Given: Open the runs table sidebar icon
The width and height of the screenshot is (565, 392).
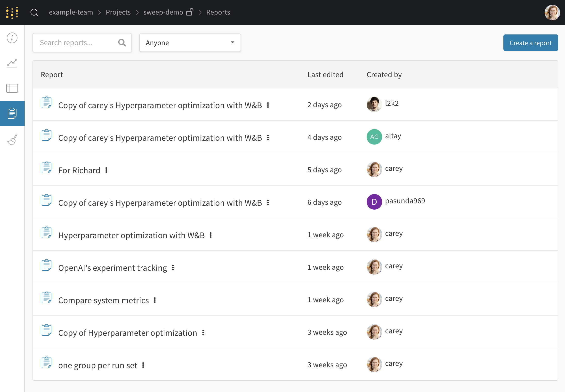Looking at the screenshot, I should coord(12,88).
